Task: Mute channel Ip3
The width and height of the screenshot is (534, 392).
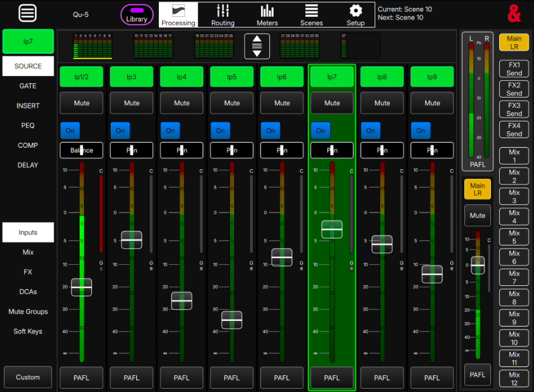Action: pyautogui.click(x=131, y=103)
